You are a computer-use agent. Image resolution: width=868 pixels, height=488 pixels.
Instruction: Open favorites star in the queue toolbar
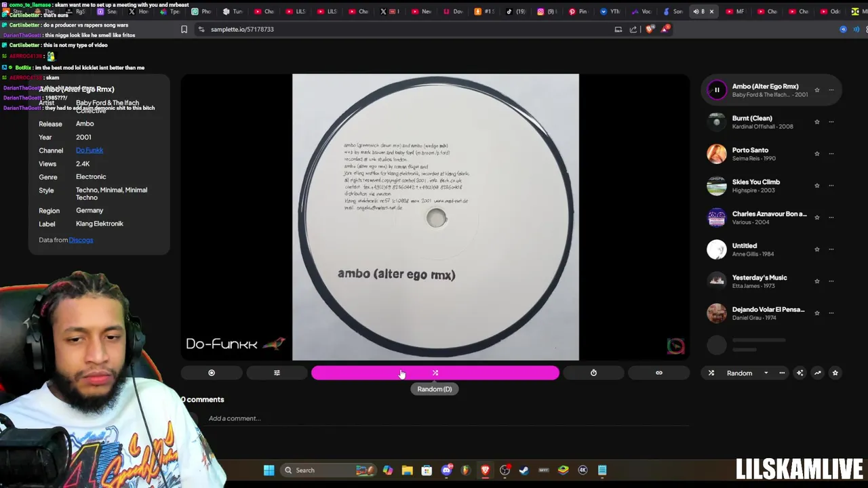(x=835, y=373)
